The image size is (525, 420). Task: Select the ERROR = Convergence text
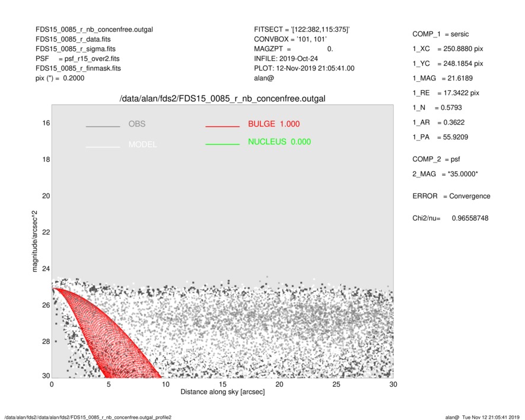(x=451, y=196)
